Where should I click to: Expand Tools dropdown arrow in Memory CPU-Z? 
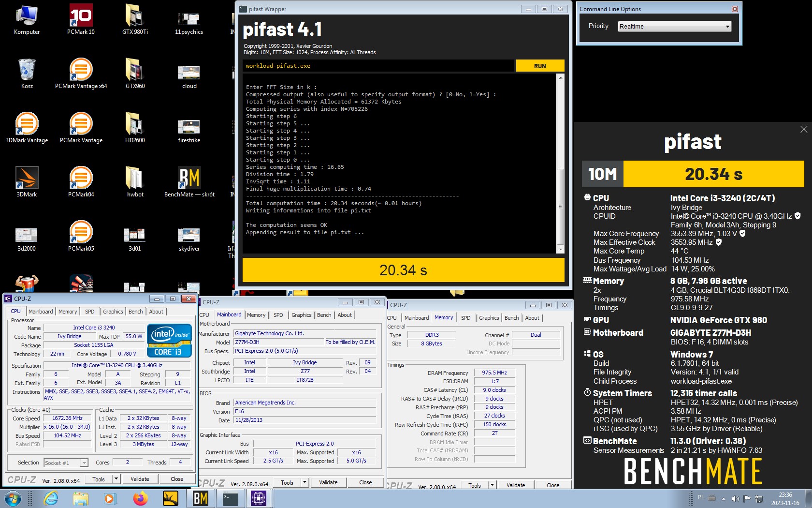click(492, 485)
